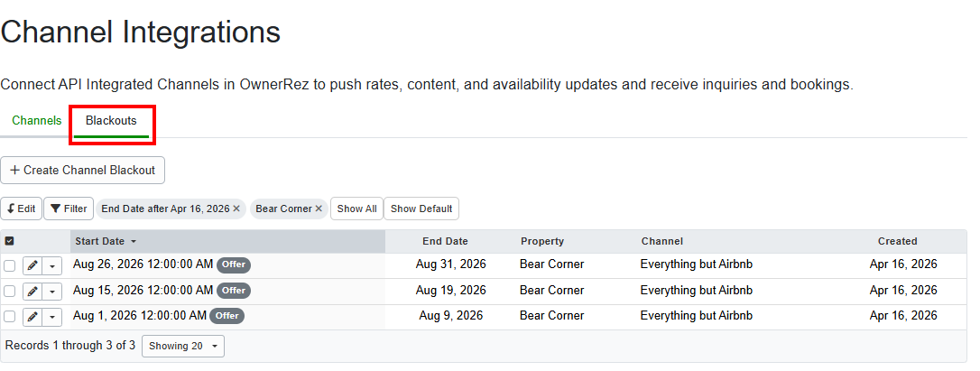The width and height of the screenshot is (980, 371).
Task: Open the Blackouts tab
Action: [x=111, y=121]
